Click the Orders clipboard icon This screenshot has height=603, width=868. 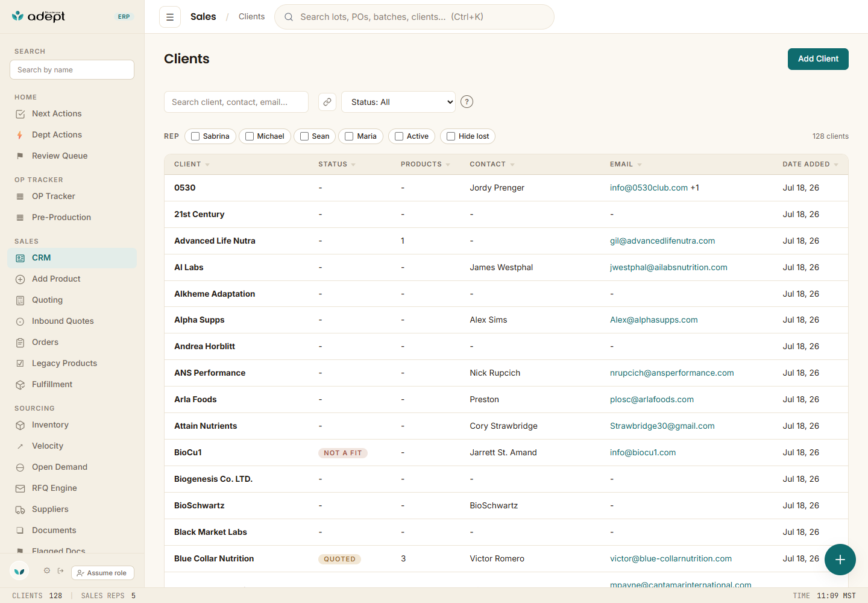pos(20,343)
